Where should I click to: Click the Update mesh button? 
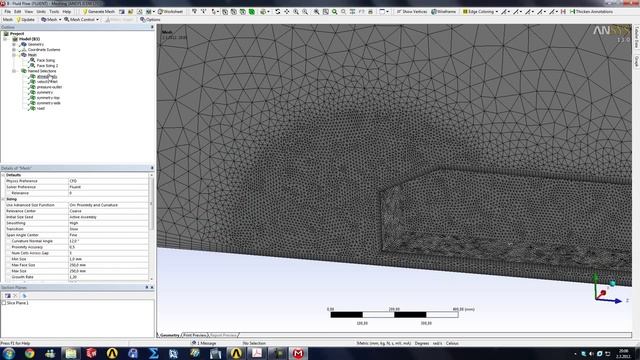[x=25, y=20]
